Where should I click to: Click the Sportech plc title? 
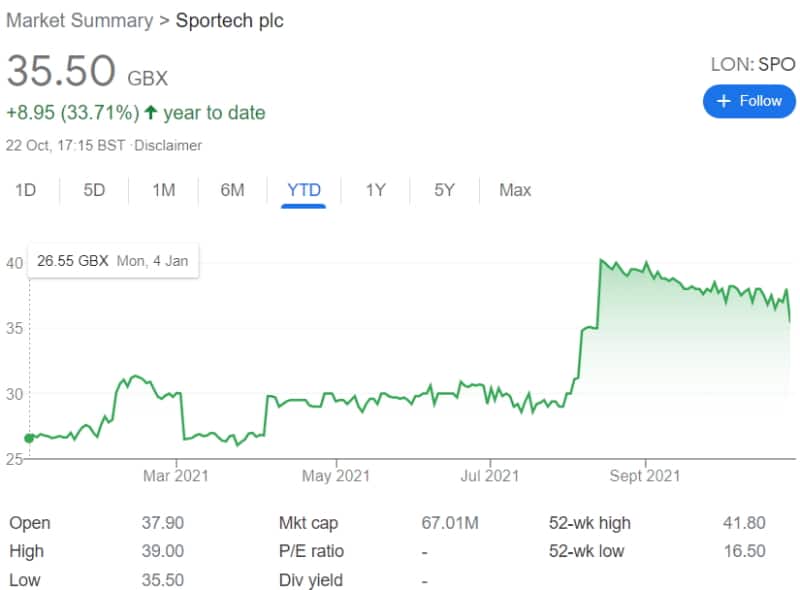coord(230,20)
